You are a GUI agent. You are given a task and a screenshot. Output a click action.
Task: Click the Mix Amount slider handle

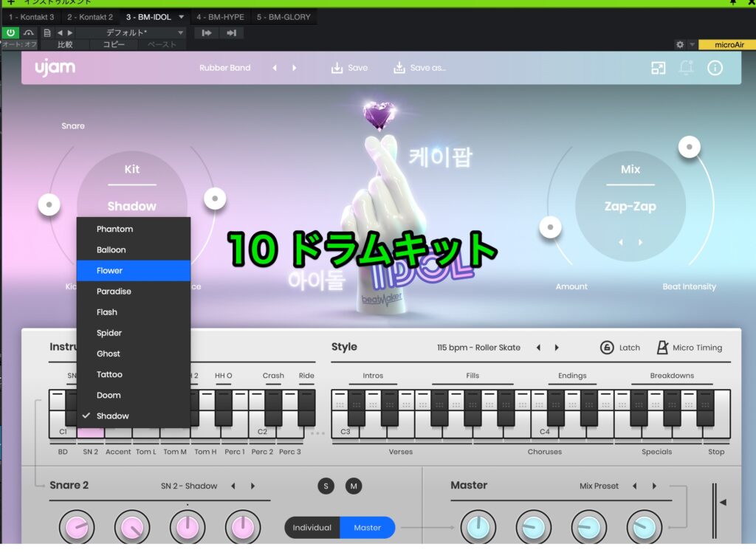(x=549, y=227)
